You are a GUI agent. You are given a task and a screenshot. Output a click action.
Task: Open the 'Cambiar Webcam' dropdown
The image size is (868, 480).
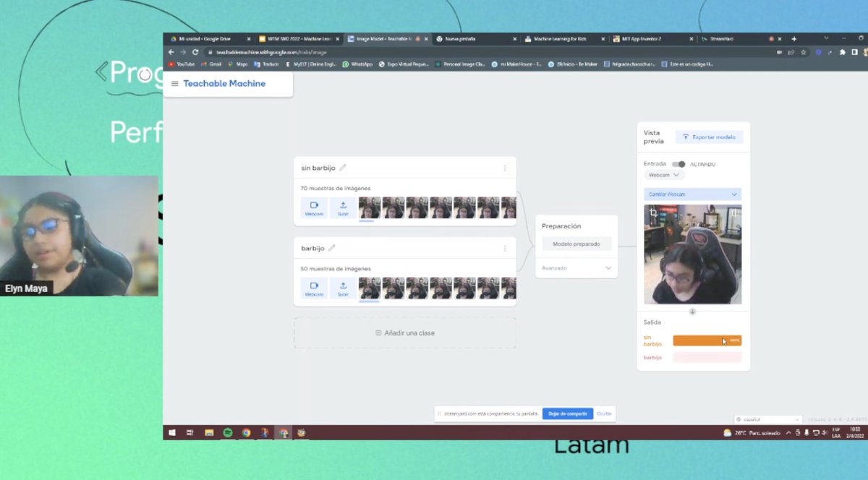click(692, 194)
